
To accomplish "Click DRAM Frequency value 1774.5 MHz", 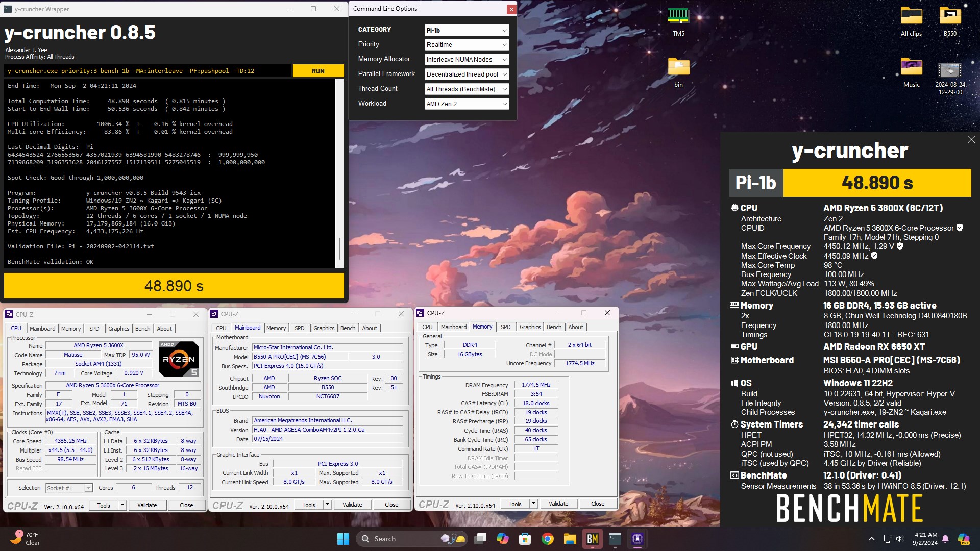I will tap(536, 385).
